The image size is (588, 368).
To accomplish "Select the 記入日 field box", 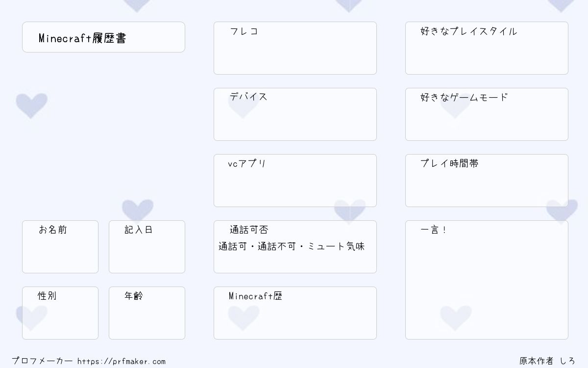I will [147, 247].
